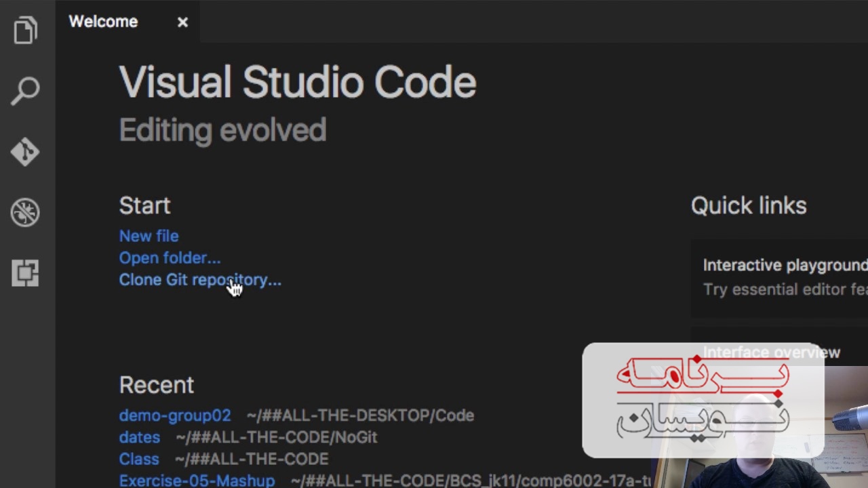The image size is (868, 488).
Task: Close the Welcome tab
Action: 182,22
